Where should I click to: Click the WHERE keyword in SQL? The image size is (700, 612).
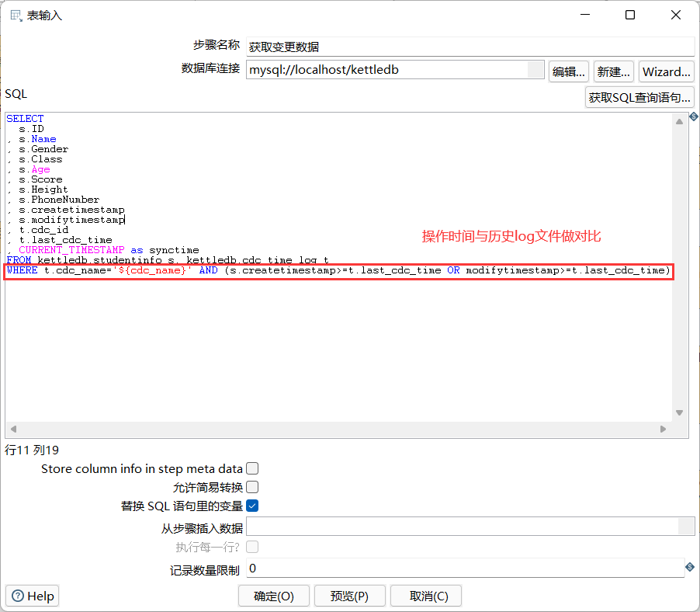coord(23,270)
